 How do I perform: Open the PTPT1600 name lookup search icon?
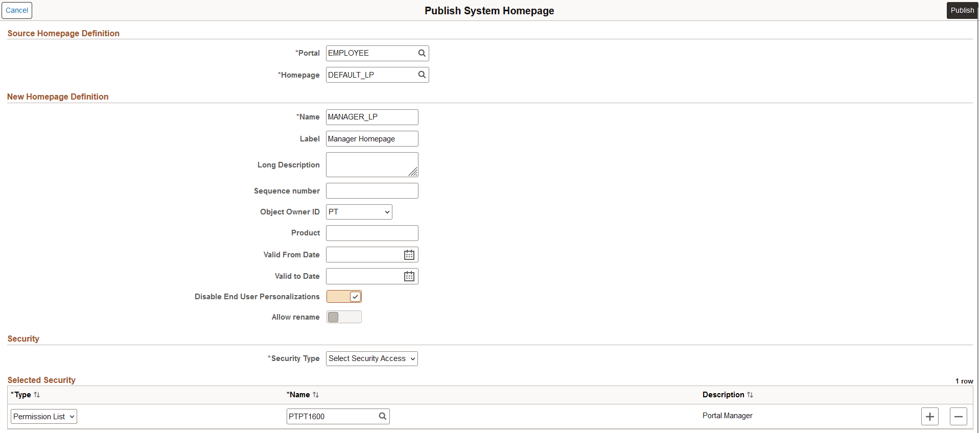pyautogui.click(x=383, y=416)
